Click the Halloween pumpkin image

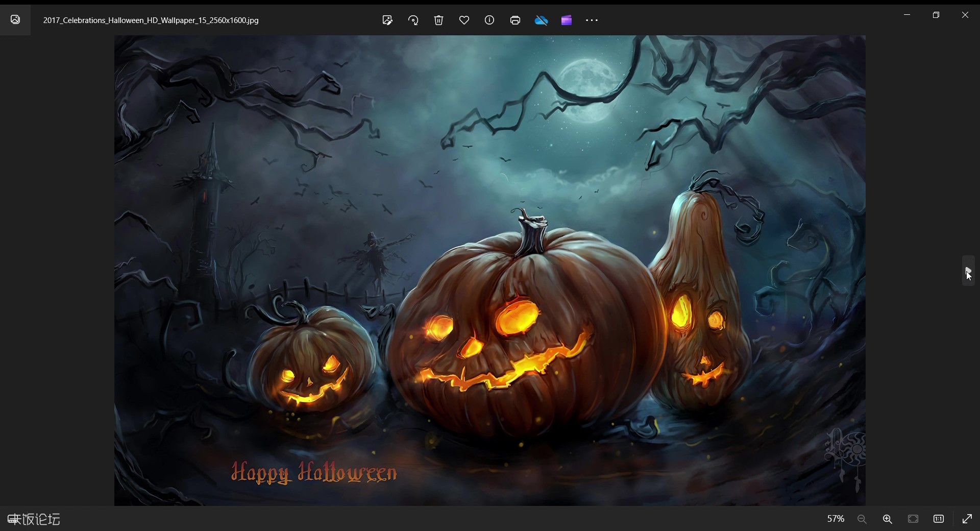click(x=489, y=270)
